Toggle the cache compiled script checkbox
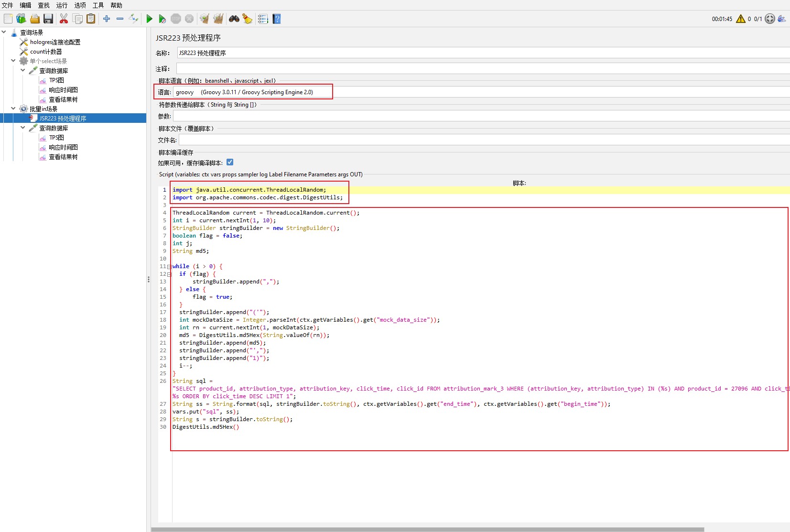The height and width of the screenshot is (532, 790). pos(230,163)
